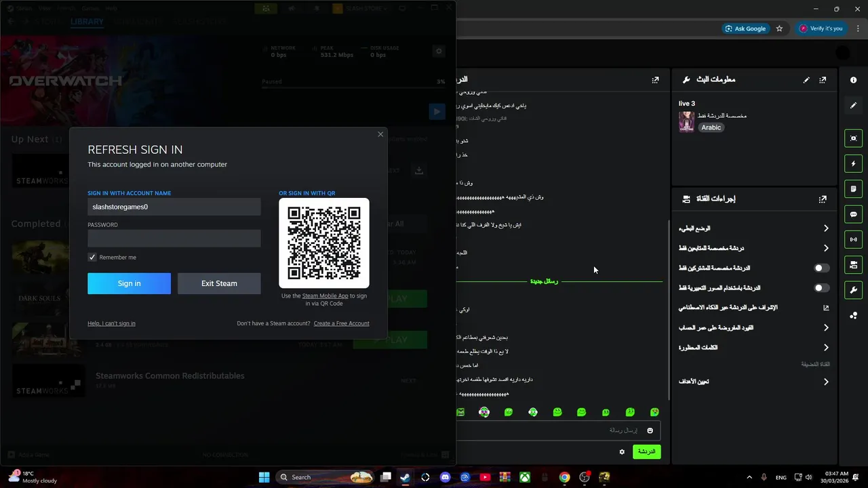The width and height of the screenshot is (868, 488).
Task: Open OBS Studio from the taskbar
Action: pos(585,477)
